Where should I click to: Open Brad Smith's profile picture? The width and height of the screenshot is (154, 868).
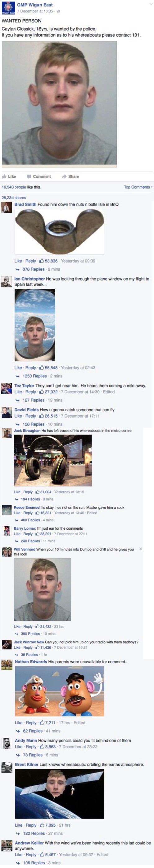point(7,207)
